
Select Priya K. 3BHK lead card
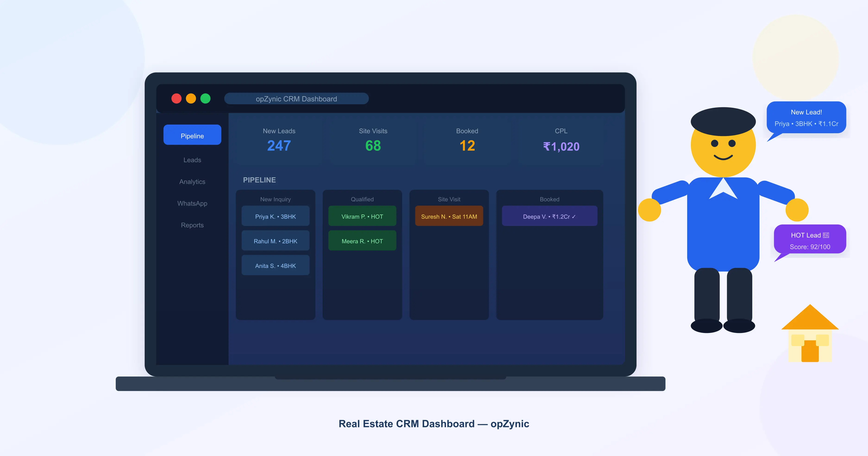pos(275,216)
